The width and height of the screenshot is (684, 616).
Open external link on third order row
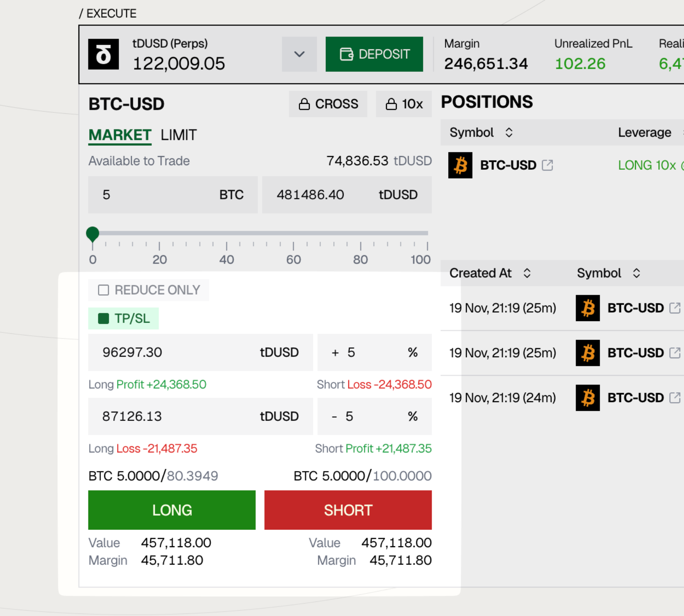pyautogui.click(x=675, y=398)
